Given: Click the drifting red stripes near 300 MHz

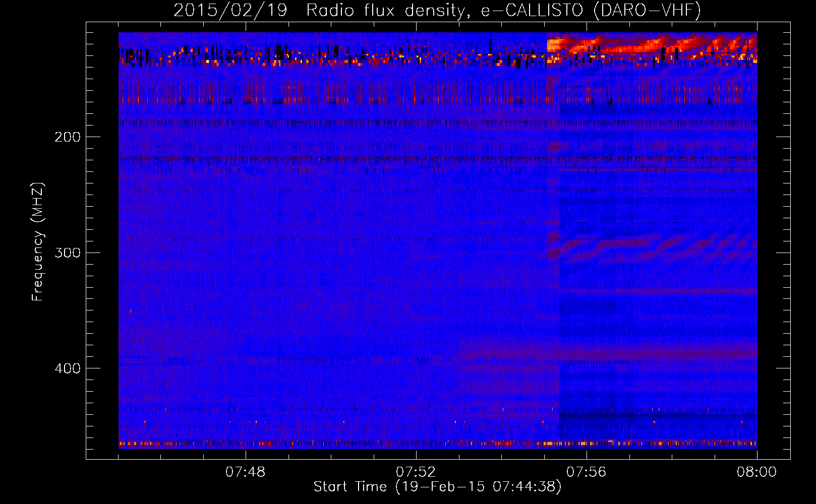Looking at the screenshot, I should point(652,248).
